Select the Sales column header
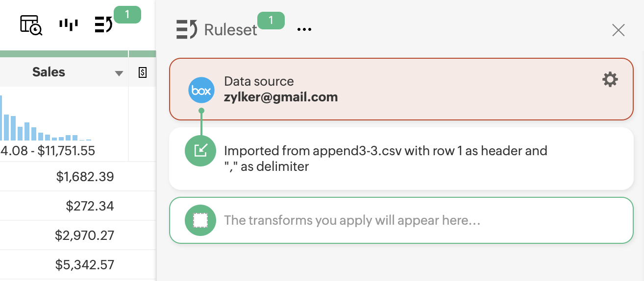This screenshot has height=281, width=644. click(49, 72)
